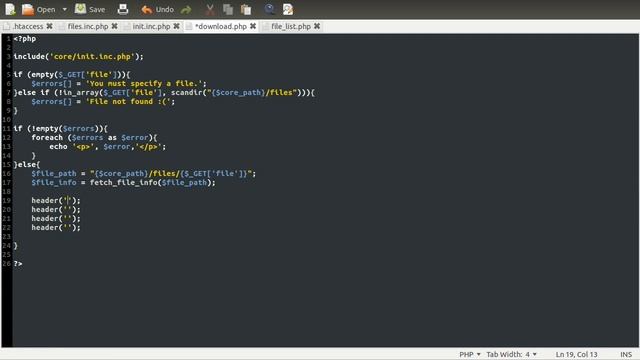Place cursor on the <?php line
Image resolution: width=640 pixels, height=360 pixels.
(25, 39)
